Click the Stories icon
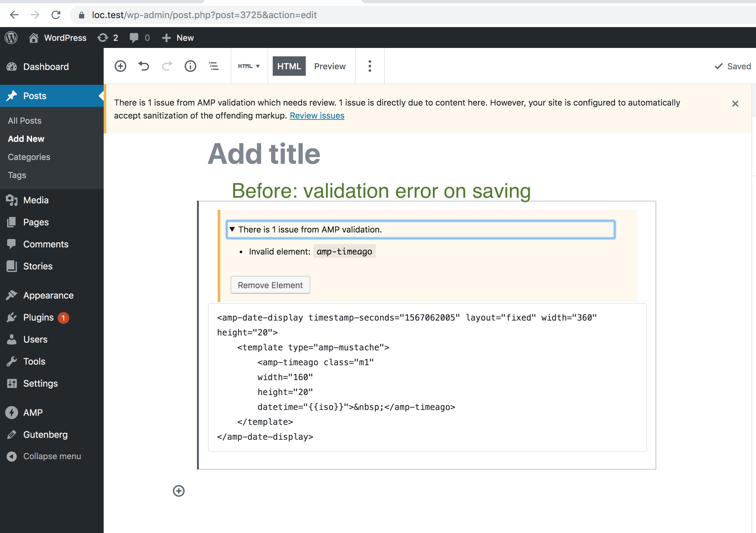 pyautogui.click(x=12, y=266)
